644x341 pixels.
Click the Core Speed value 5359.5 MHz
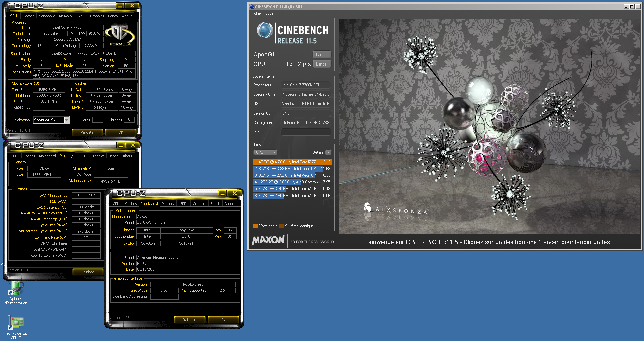(49, 90)
